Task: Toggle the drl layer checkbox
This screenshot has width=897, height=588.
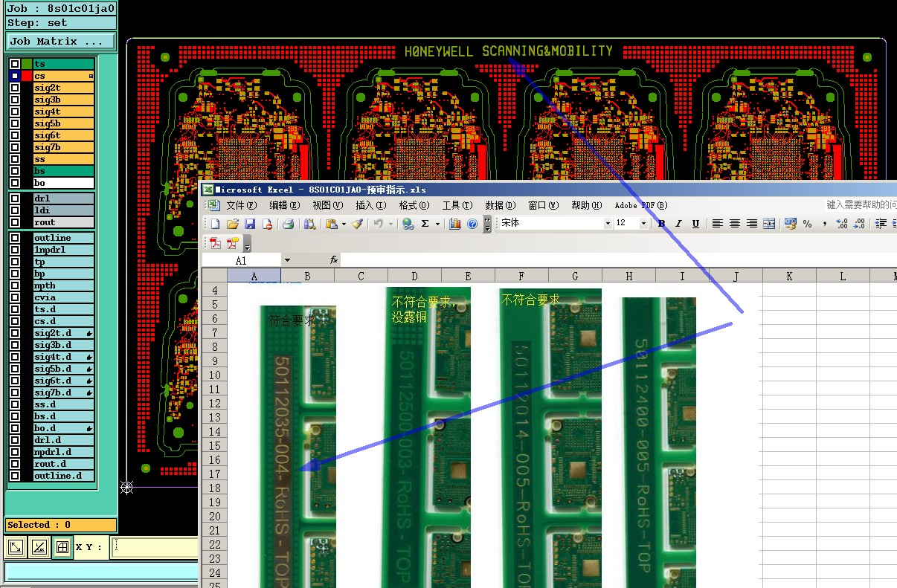Action: [x=15, y=198]
